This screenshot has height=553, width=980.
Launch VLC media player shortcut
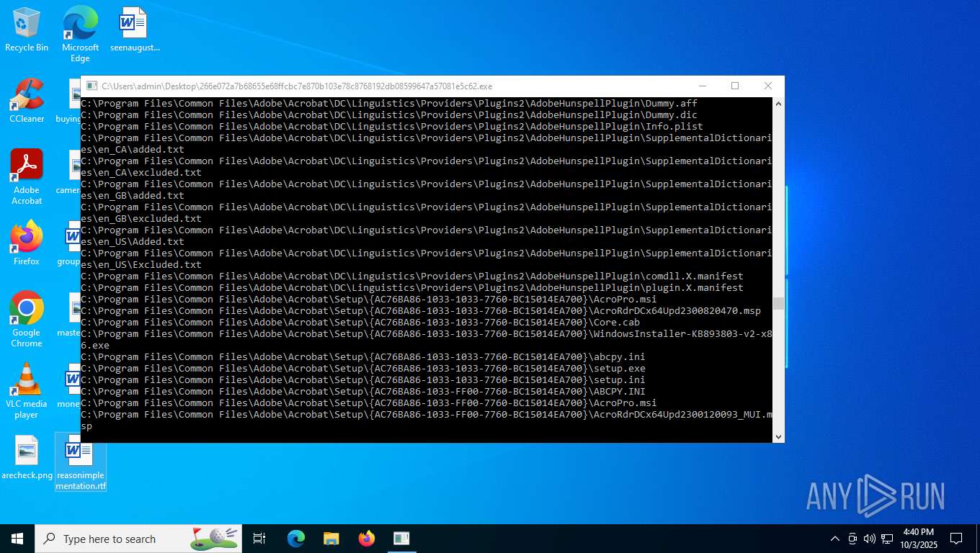27,391
